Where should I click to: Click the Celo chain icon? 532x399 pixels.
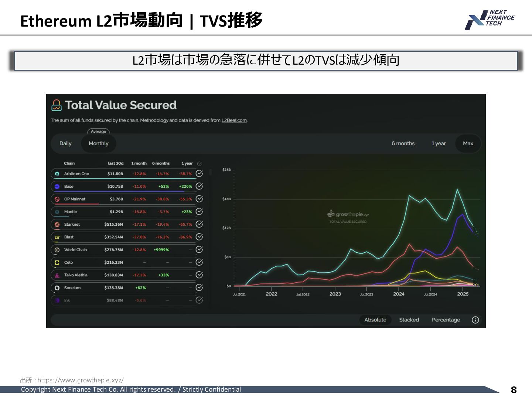coord(57,262)
